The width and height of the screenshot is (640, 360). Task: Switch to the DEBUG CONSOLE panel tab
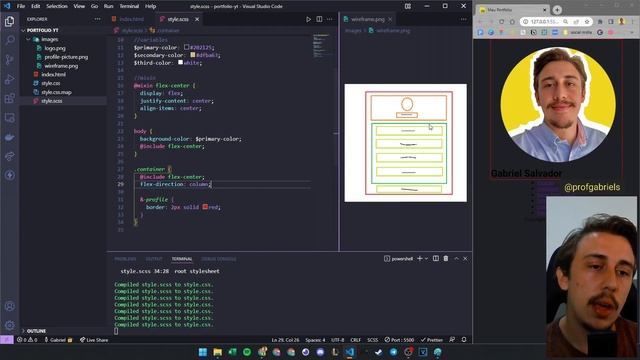click(x=218, y=259)
